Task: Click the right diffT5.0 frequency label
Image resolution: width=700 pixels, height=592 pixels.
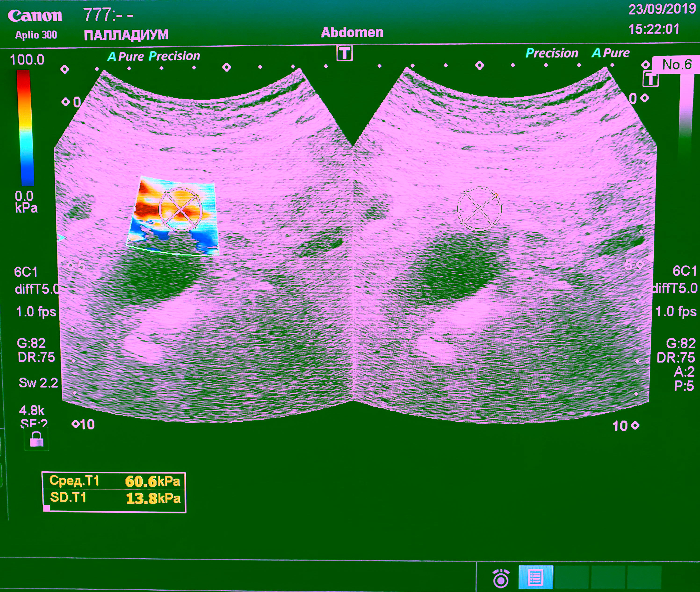Action: pos(675,288)
